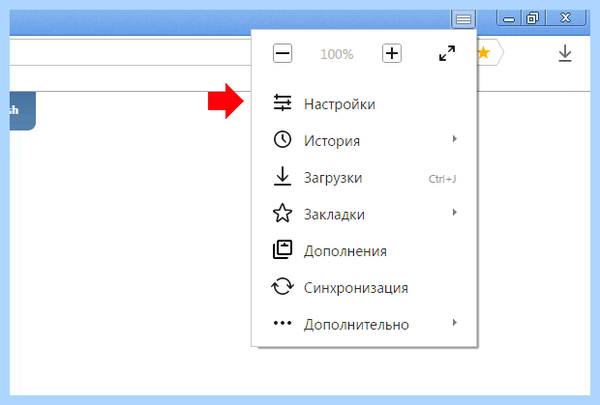This screenshot has width=600, height=405.
Task: Open Загрузки from the menu
Action: coord(364,177)
